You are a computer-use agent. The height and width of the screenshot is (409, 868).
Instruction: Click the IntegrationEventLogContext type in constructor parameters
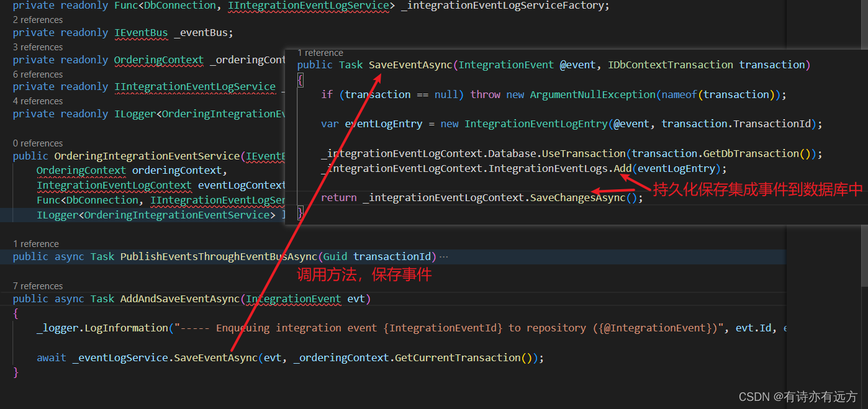114,185
